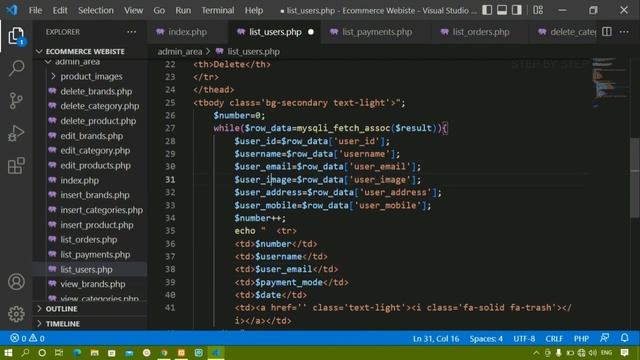The image size is (640, 360).
Task: Place cursor on line 35 echo statement
Action: point(265,231)
